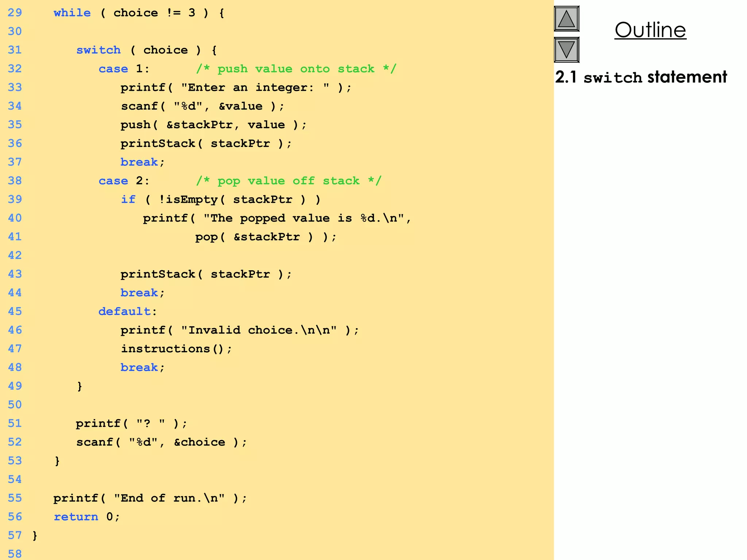Click the 'The popped value is' printf line

pos(277,218)
